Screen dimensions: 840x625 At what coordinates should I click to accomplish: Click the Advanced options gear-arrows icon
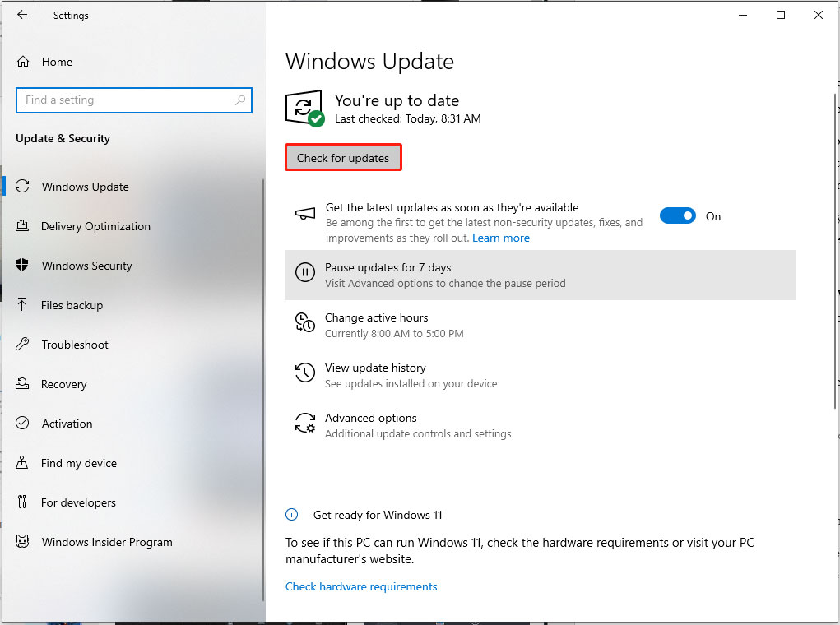click(x=305, y=423)
